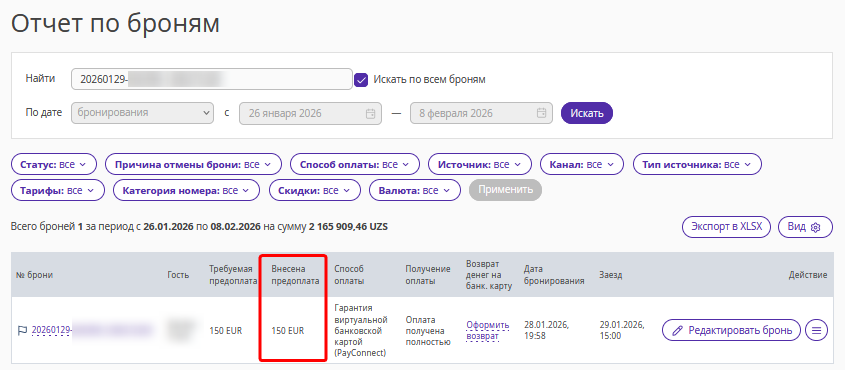Open the Вид settings button
The image size is (845, 370).
[x=805, y=227]
